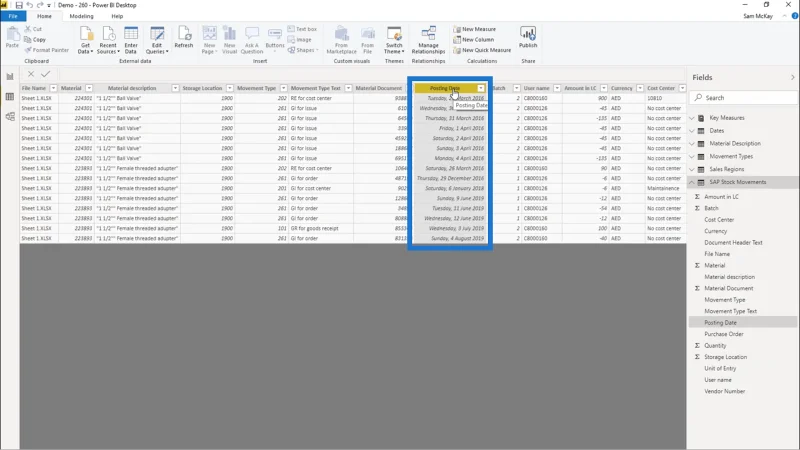This screenshot has width=800, height=450.
Task: Select the Document Header Text field
Action: click(x=733, y=242)
